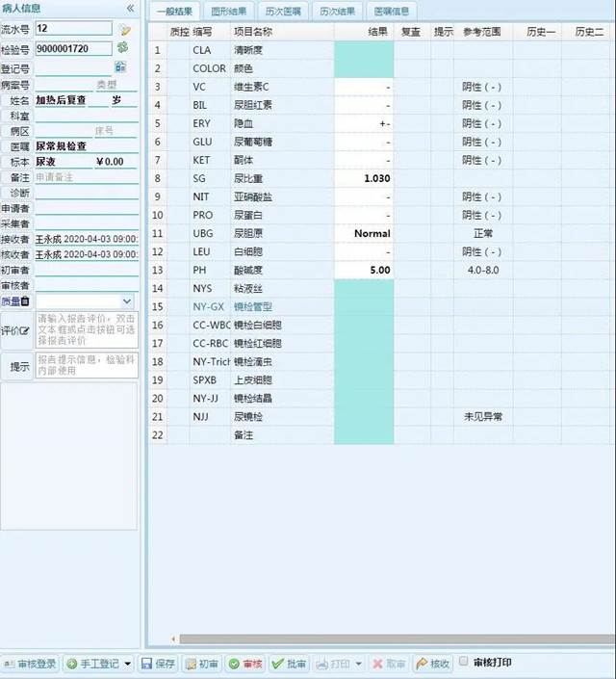Click the 维生素C item name

(x=251, y=87)
